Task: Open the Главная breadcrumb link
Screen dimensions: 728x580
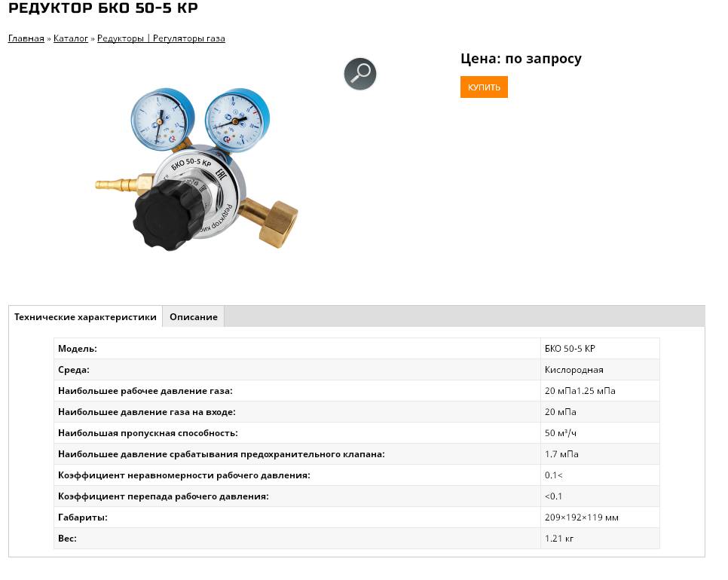Action: click(x=26, y=38)
